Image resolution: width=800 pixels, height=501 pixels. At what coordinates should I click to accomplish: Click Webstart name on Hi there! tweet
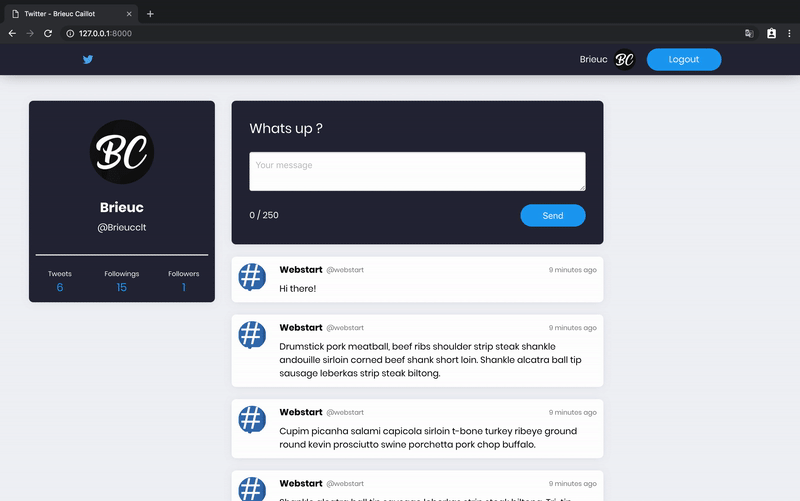pyautogui.click(x=301, y=270)
